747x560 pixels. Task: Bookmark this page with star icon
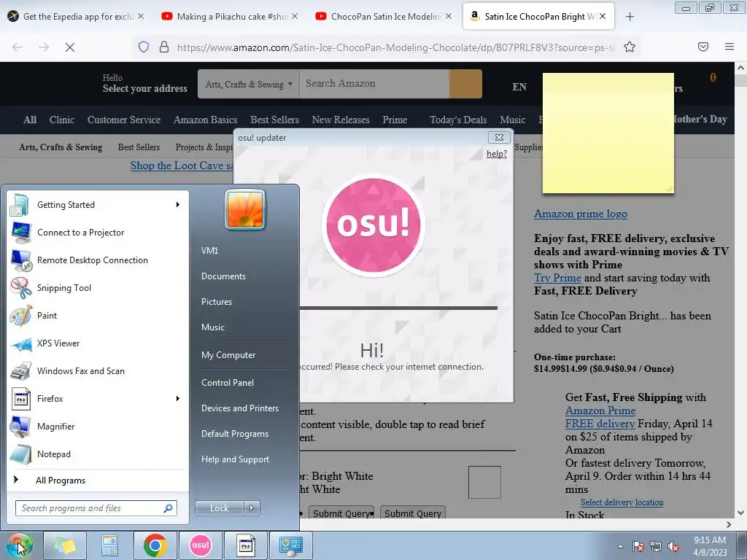[630, 47]
